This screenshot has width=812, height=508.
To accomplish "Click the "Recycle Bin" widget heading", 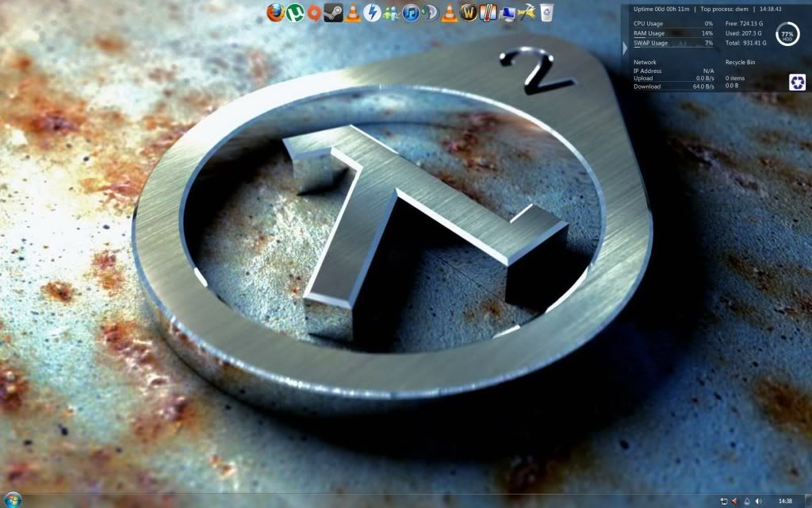I will [740, 62].
